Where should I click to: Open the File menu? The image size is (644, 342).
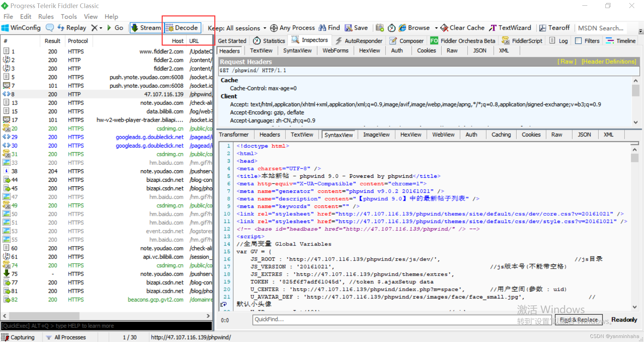(8, 16)
